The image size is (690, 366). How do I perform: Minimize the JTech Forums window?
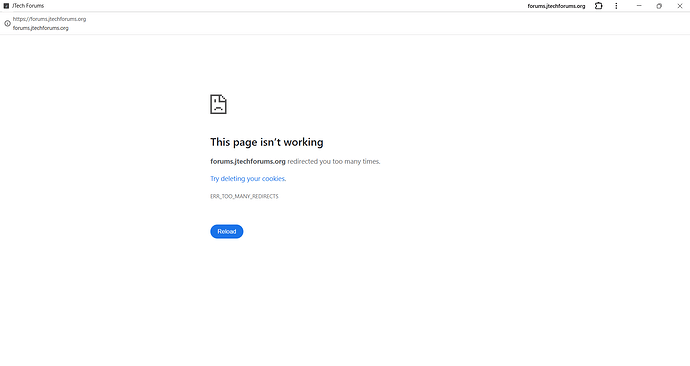coord(639,6)
